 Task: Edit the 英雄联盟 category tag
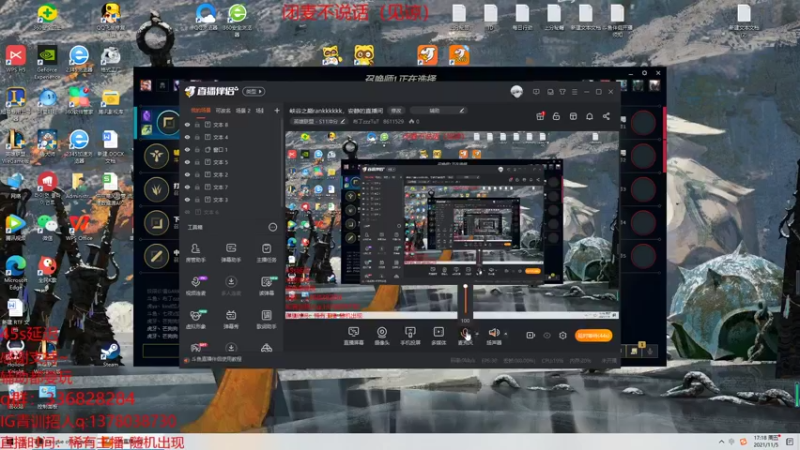point(319,121)
